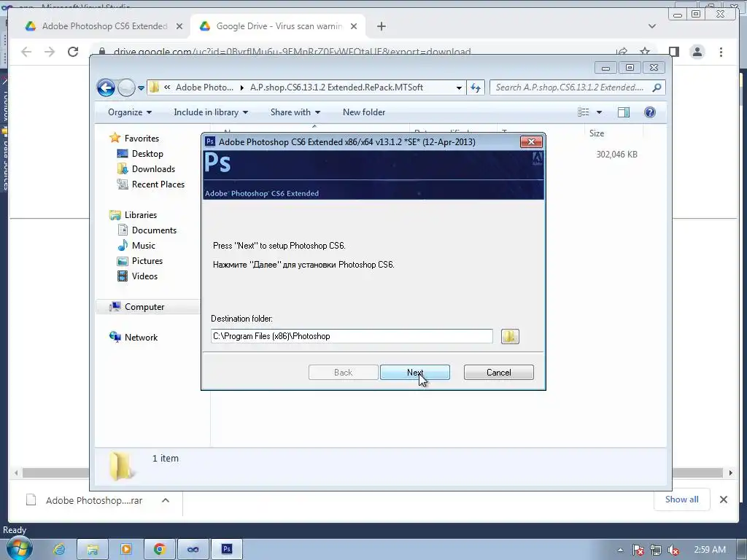Click Explorer forward navigation arrow
Viewport: 747px width, 560px height.
click(125, 87)
